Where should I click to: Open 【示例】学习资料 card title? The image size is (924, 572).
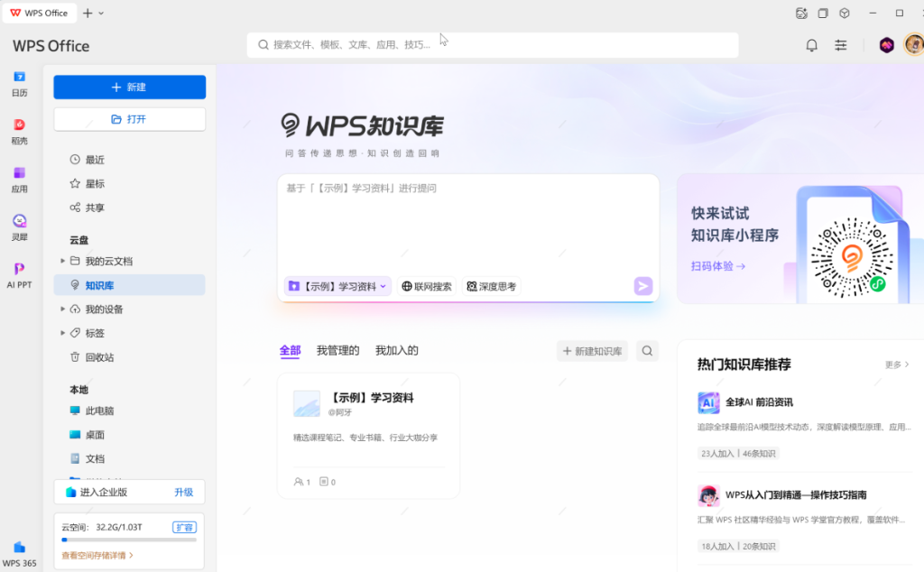[x=371, y=398]
